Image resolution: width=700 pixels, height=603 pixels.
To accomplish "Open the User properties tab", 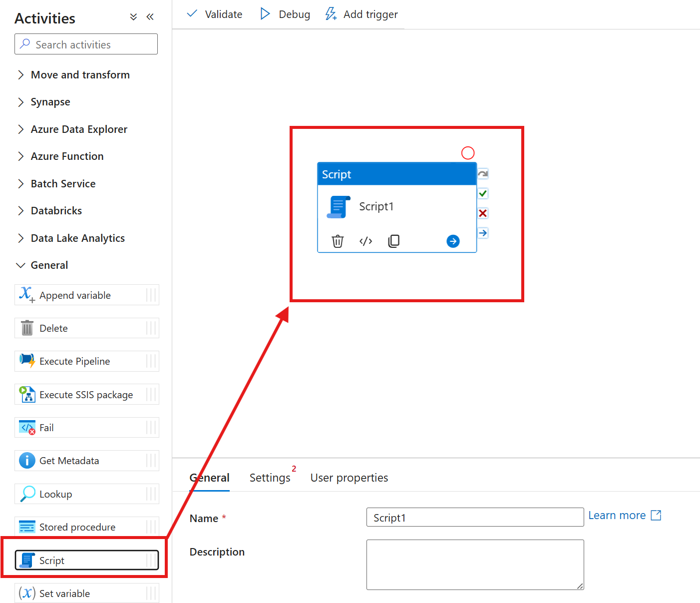I will pyautogui.click(x=350, y=478).
